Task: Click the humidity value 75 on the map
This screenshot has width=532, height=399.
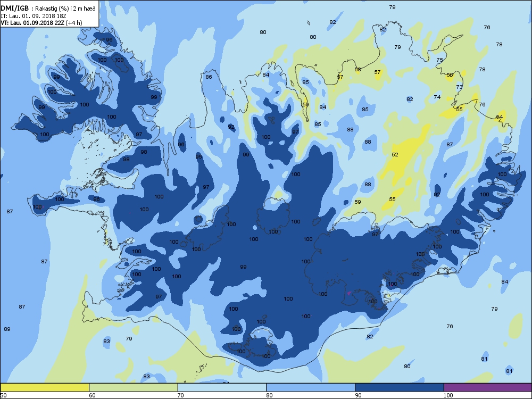Action: point(440,60)
